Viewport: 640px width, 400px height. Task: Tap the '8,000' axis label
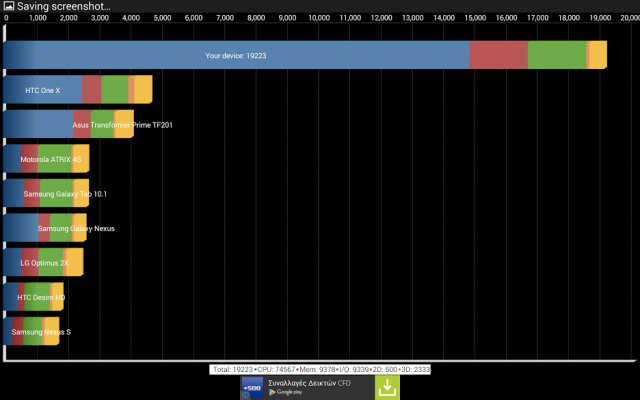[256, 18]
